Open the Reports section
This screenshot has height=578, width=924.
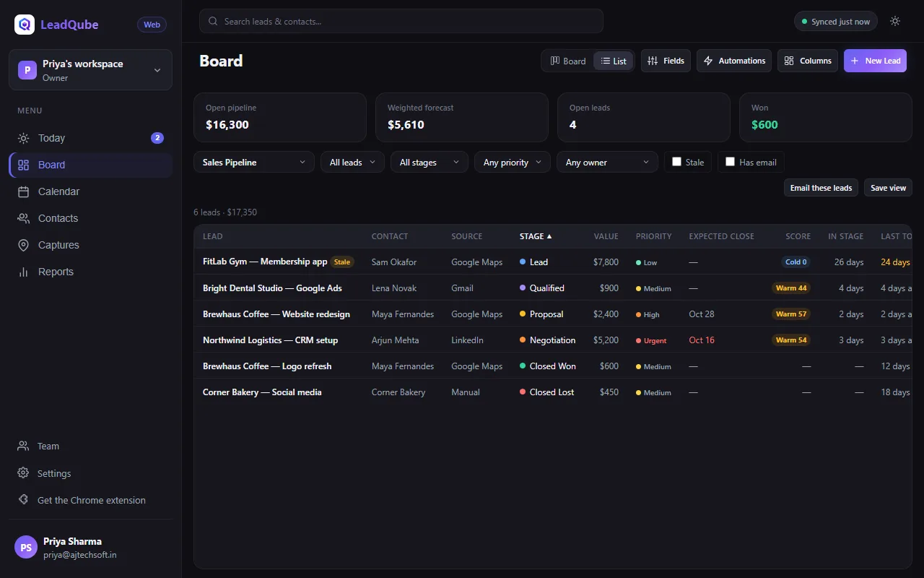coord(90,272)
